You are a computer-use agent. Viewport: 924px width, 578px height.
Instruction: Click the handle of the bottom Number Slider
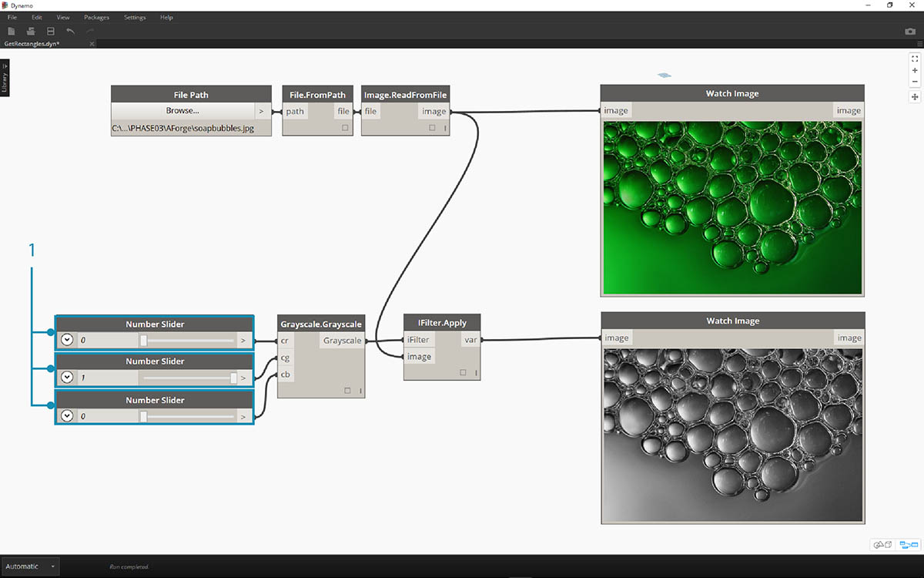pos(143,416)
